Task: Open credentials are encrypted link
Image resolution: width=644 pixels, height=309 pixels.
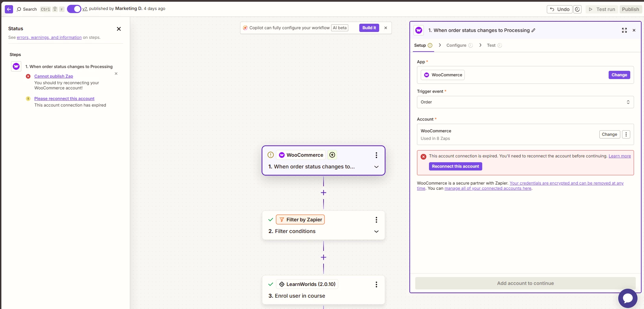Action: tap(566, 183)
